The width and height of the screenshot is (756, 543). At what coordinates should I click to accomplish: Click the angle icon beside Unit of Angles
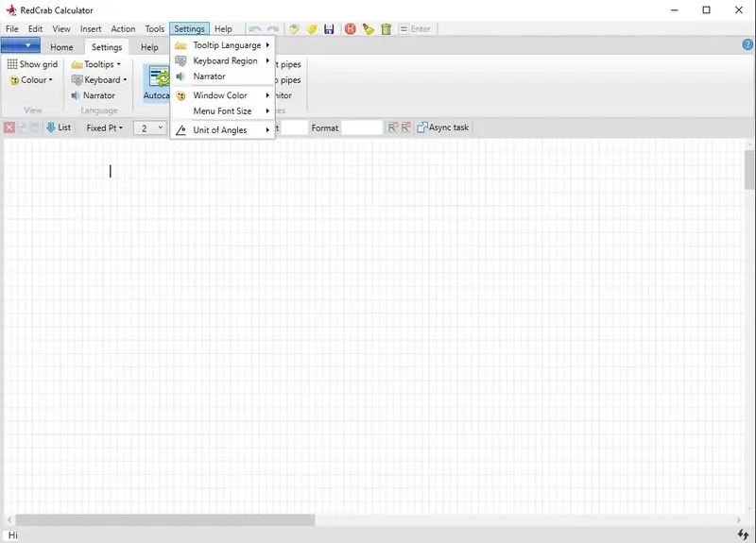[x=180, y=130]
